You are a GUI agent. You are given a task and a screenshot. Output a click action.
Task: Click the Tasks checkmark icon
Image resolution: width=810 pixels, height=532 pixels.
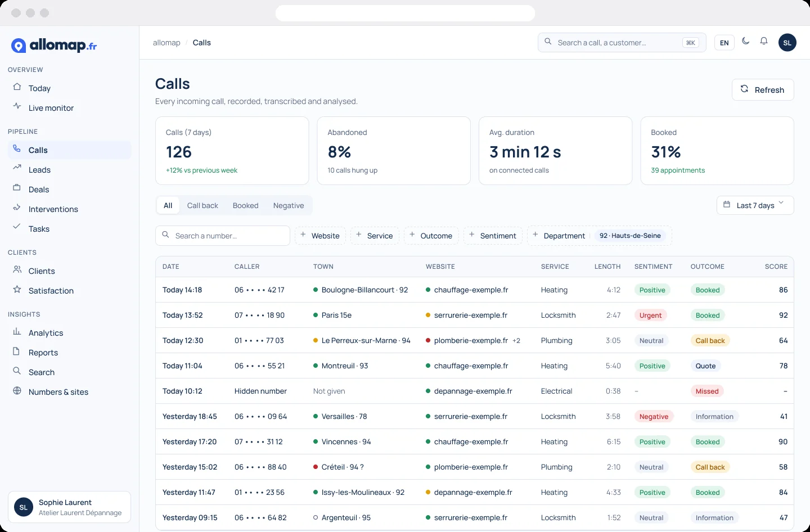point(17,227)
